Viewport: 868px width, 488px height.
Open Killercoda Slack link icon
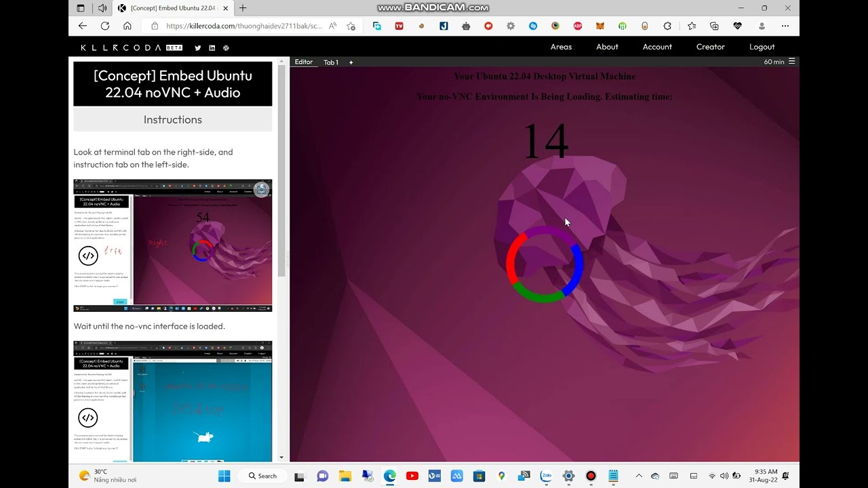pyautogui.click(x=226, y=48)
